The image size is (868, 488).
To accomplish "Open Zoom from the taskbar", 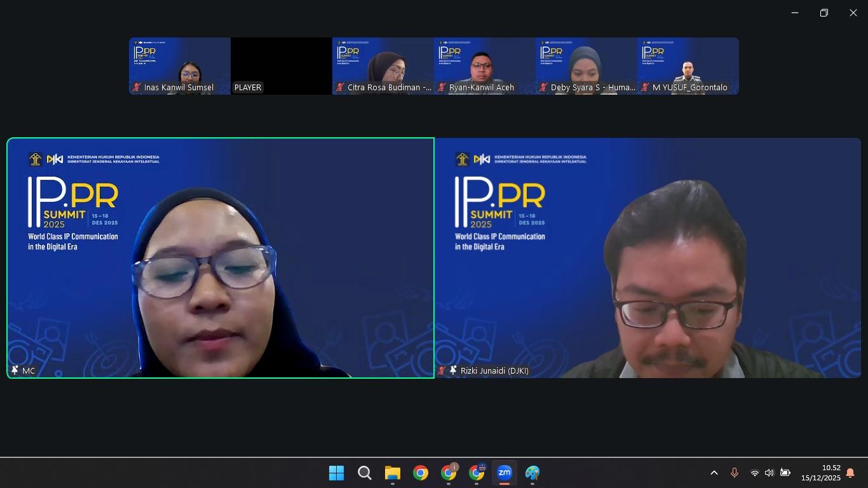I will [504, 473].
